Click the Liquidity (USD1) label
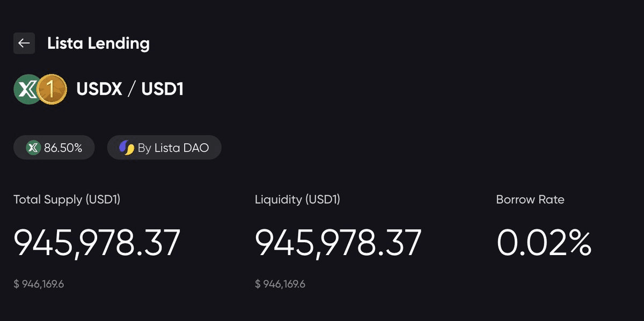644x321 pixels. point(297,200)
